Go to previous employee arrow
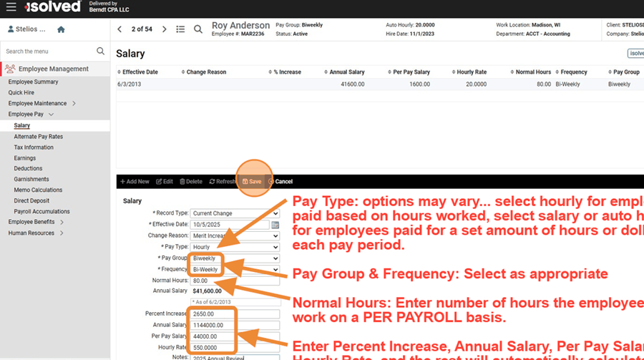This screenshot has width=644, height=360. (x=120, y=29)
